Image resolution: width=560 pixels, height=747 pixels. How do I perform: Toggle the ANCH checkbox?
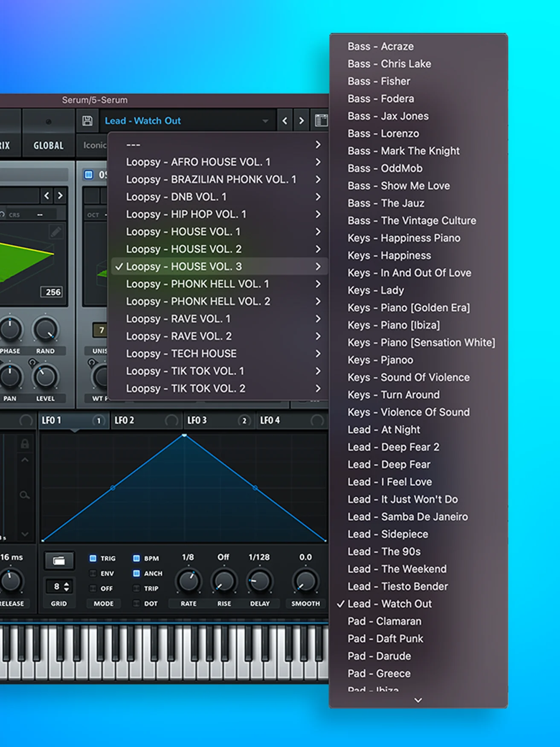[x=136, y=573]
